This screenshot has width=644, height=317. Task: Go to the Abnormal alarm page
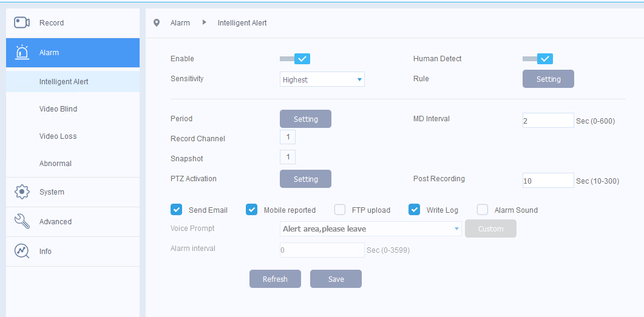pyautogui.click(x=56, y=164)
